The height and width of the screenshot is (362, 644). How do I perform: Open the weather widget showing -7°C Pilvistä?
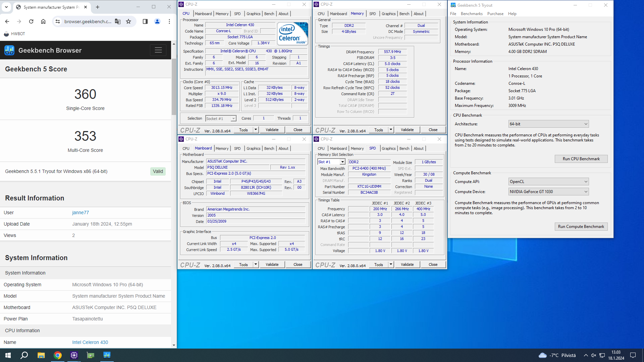pos(557,355)
